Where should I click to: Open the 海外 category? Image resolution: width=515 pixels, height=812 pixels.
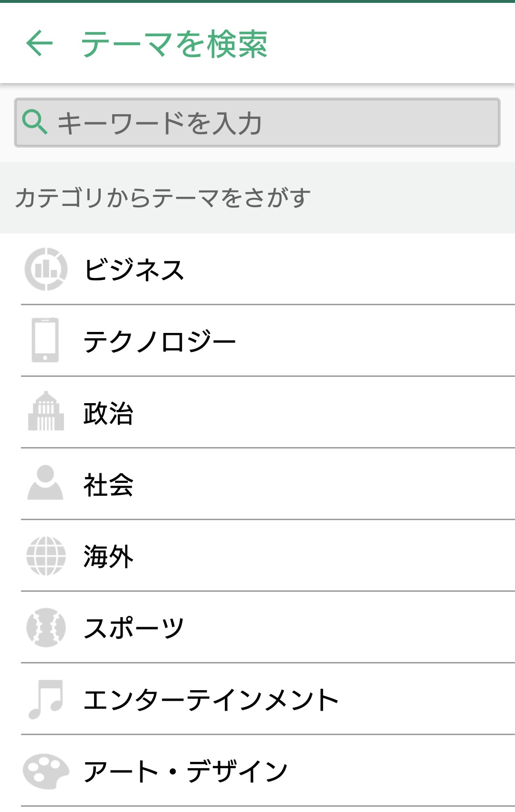[108, 556]
